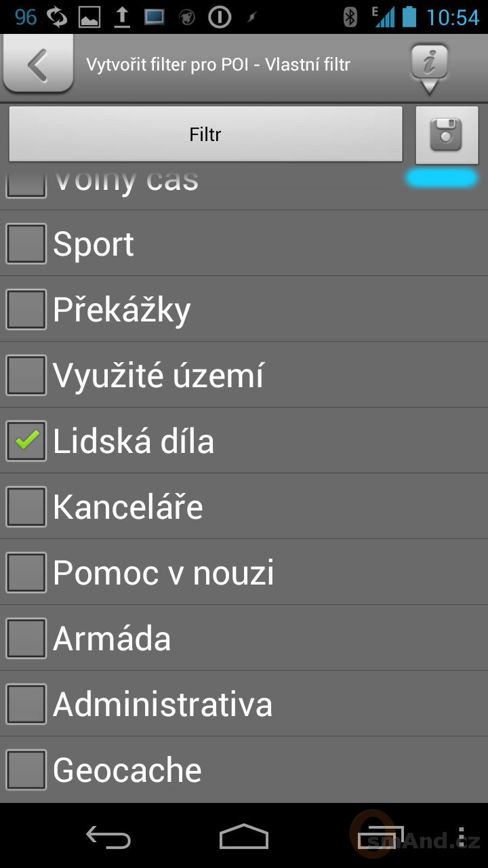Tap the Android home navigation icon

pos(244,837)
